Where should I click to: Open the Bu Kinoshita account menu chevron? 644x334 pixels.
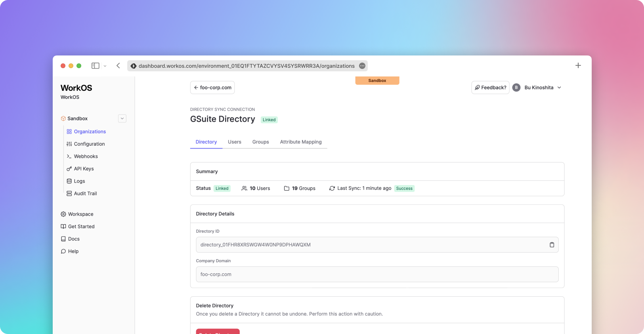click(559, 88)
